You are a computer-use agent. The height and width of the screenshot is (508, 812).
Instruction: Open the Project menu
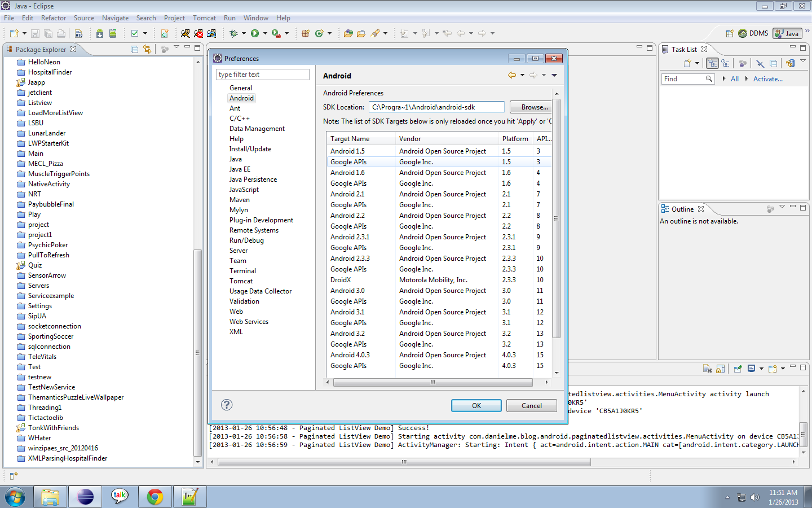coord(174,18)
